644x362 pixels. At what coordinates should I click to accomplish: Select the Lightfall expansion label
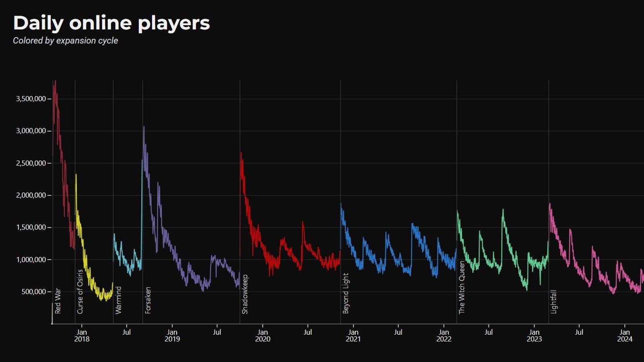tap(554, 302)
